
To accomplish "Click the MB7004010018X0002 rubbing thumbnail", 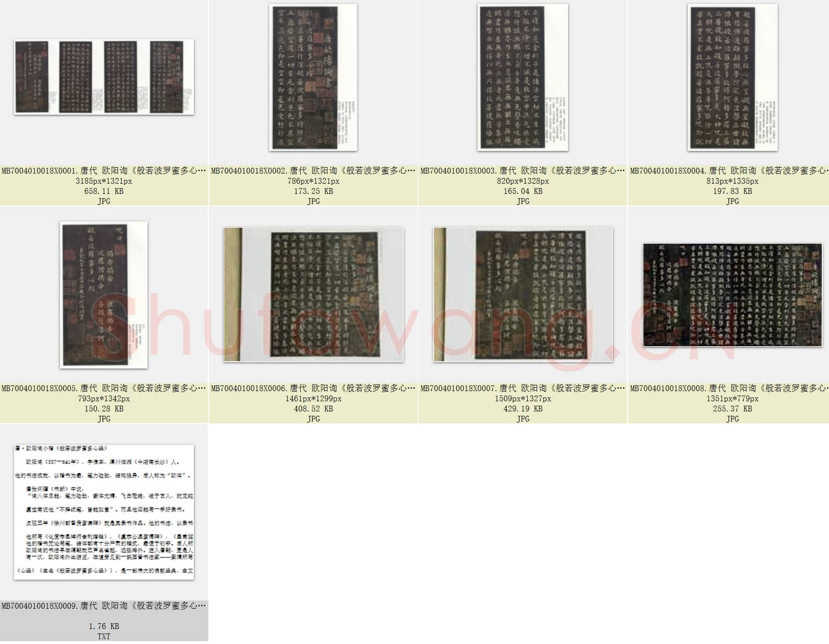I will (x=313, y=77).
